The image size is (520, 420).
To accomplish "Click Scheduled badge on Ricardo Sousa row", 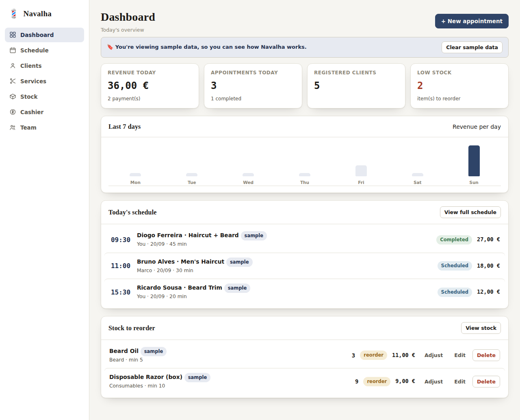I will [x=455, y=292].
